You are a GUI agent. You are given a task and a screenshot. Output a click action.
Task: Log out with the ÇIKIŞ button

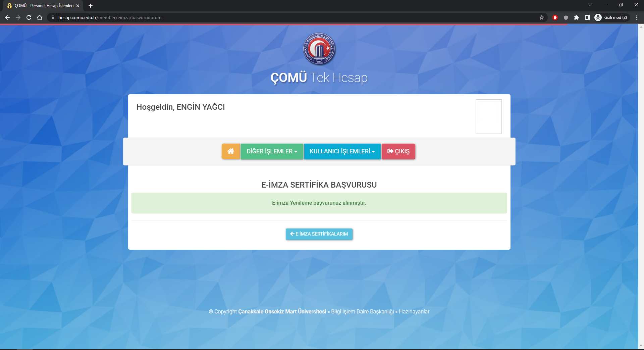tap(398, 151)
